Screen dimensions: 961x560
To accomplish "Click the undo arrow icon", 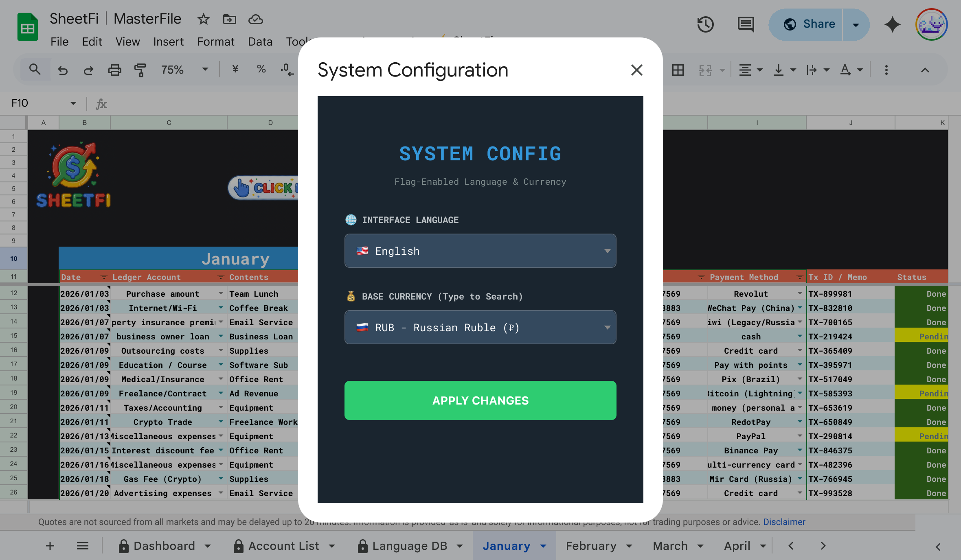I will [x=62, y=70].
